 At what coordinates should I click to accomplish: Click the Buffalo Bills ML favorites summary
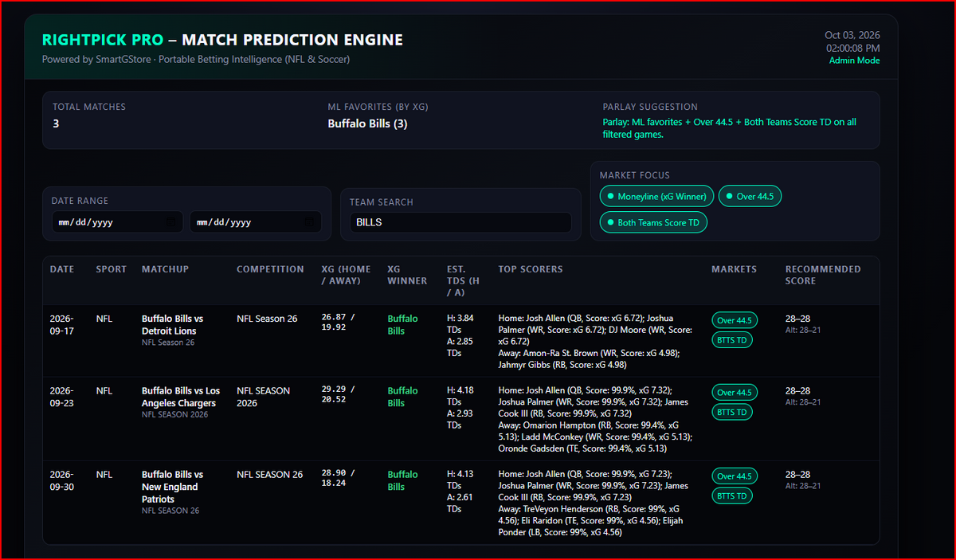tap(367, 123)
